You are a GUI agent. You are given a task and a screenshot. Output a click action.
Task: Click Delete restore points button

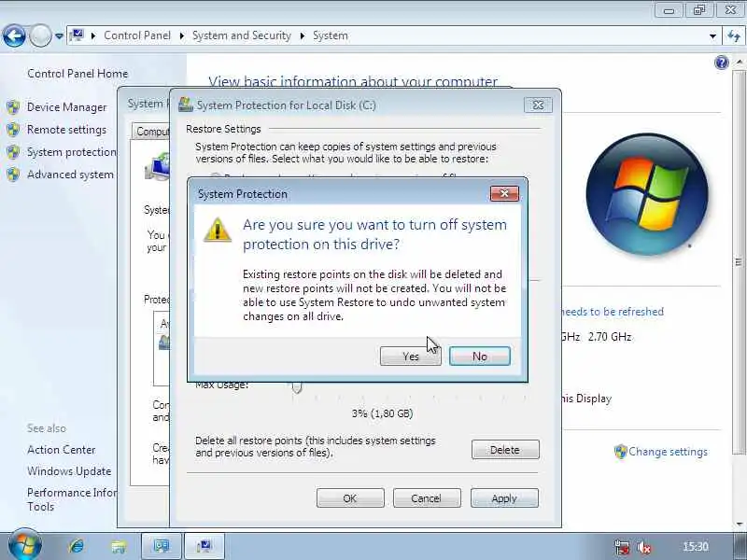click(505, 450)
